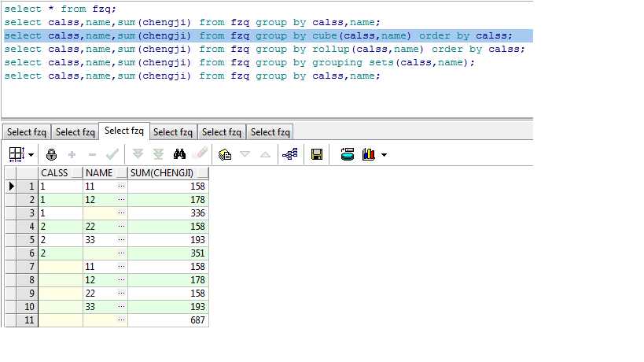Click CALSS cell '2' in row 6
This screenshot has width=644, height=362.
tap(61, 253)
